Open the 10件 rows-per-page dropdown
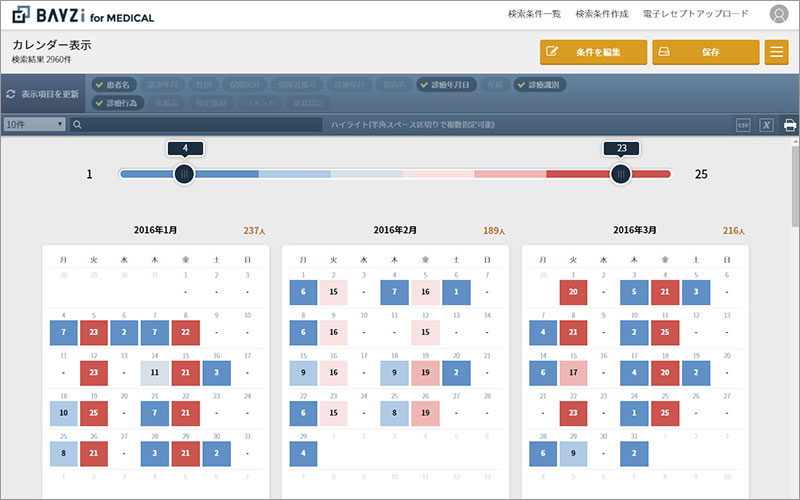This screenshot has width=800, height=500. [x=34, y=124]
